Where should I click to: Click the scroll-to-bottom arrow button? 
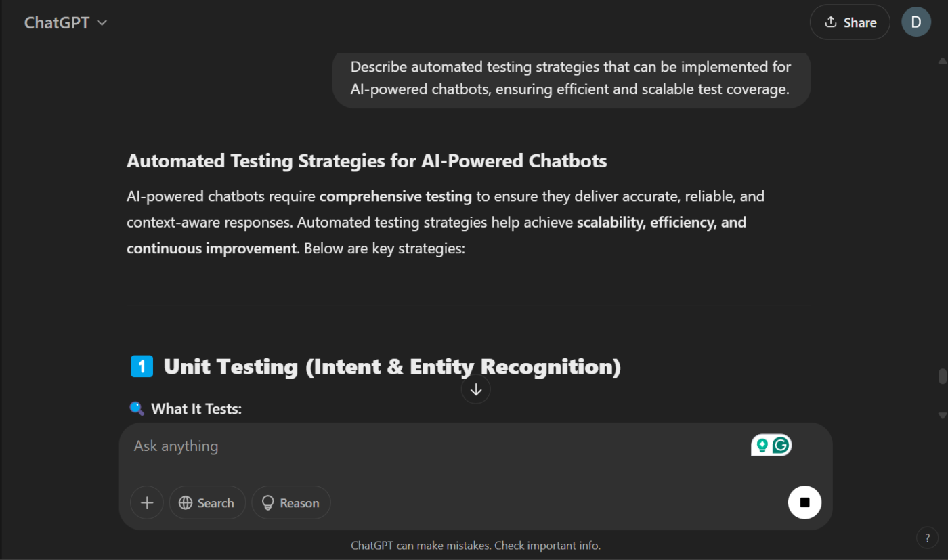[476, 389]
